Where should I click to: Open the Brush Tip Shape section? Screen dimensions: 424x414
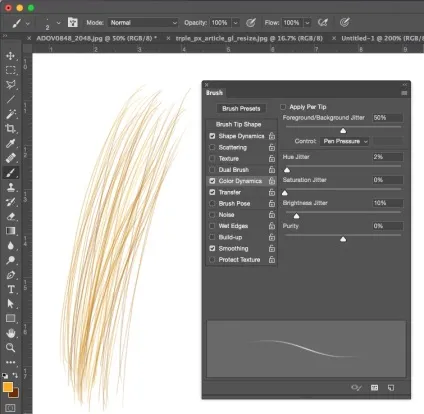pyautogui.click(x=238, y=124)
